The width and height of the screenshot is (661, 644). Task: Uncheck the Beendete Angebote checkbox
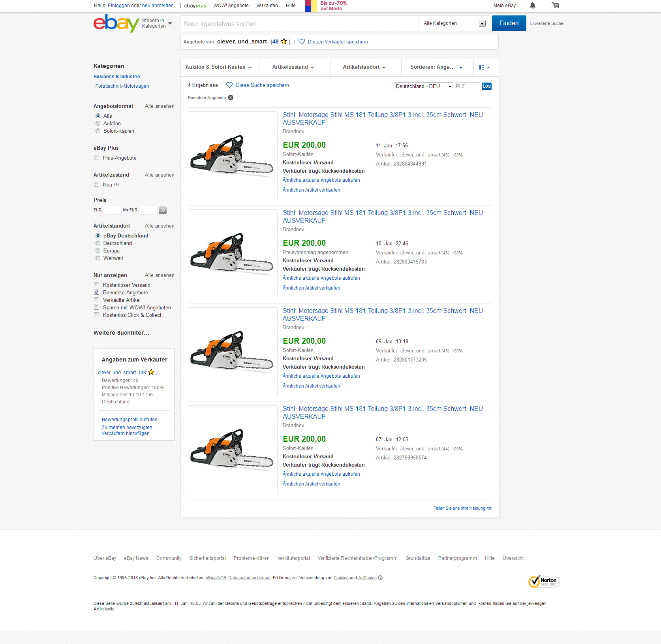tap(97, 292)
